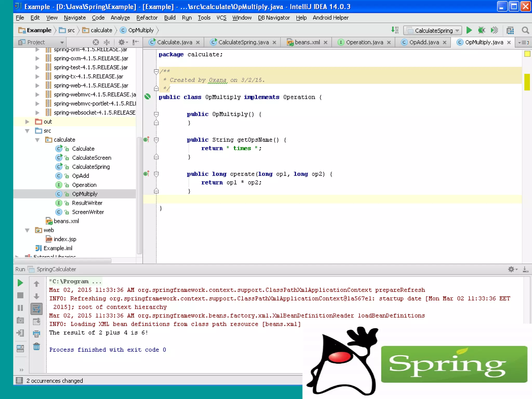The width and height of the screenshot is (532, 399).
Task: Expand the out folder
Action: 27,122
